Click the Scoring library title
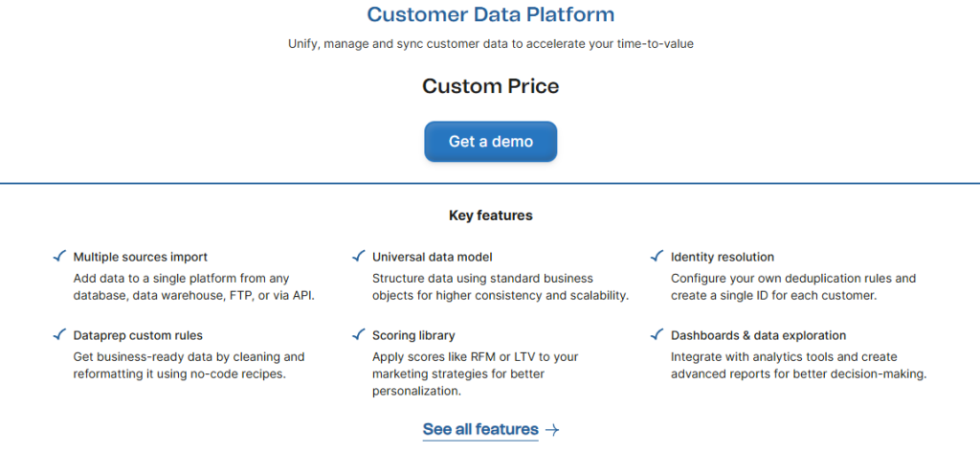This screenshot has height=453, width=980. (413, 335)
